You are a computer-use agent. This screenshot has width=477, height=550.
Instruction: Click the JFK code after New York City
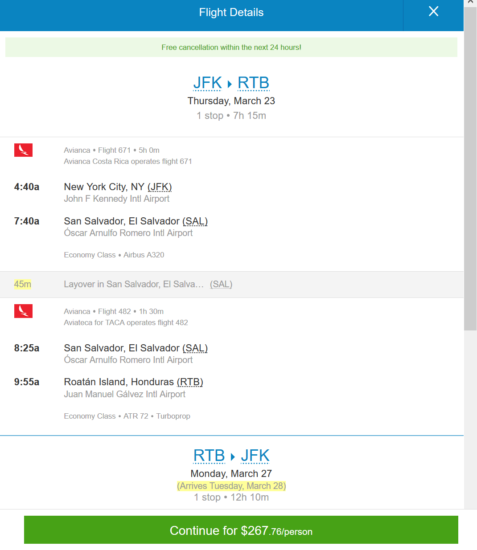tap(160, 187)
